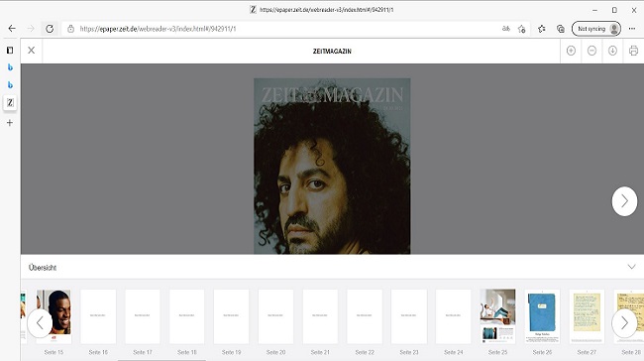Go back with browser back arrow

(12, 29)
